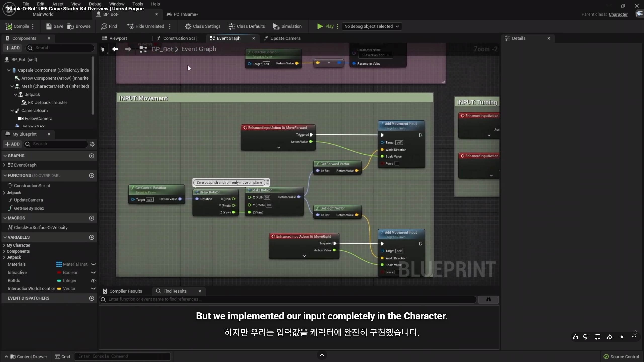Screen dimensions: 644x362
Task: Select FX_JetpackThruster component
Action: pyautogui.click(x=47, y=103)
